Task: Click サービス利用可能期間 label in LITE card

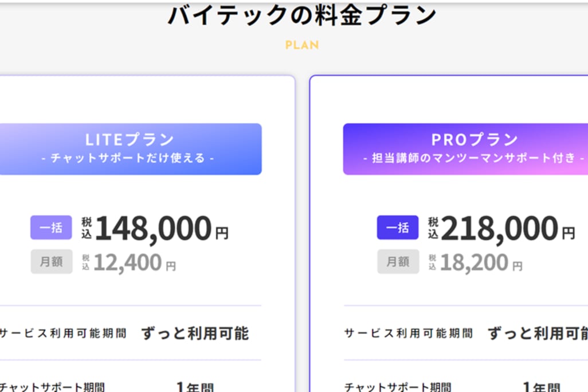Action: (62, 333)
